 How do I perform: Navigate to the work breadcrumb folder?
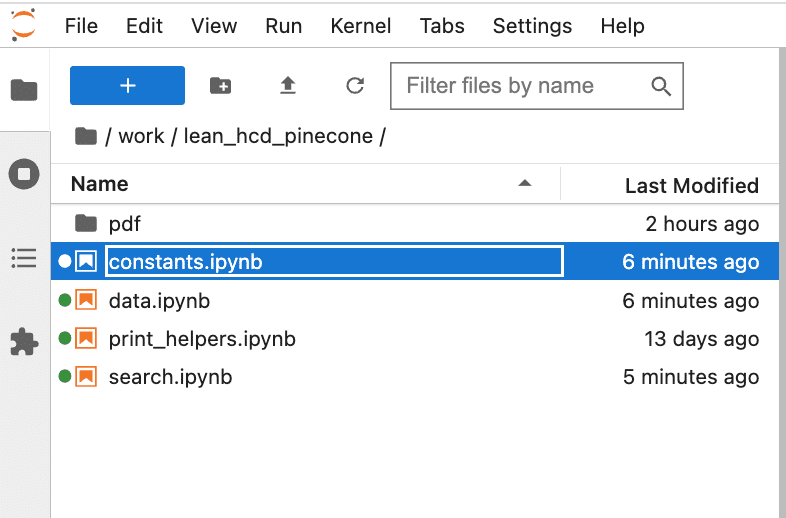141,136
